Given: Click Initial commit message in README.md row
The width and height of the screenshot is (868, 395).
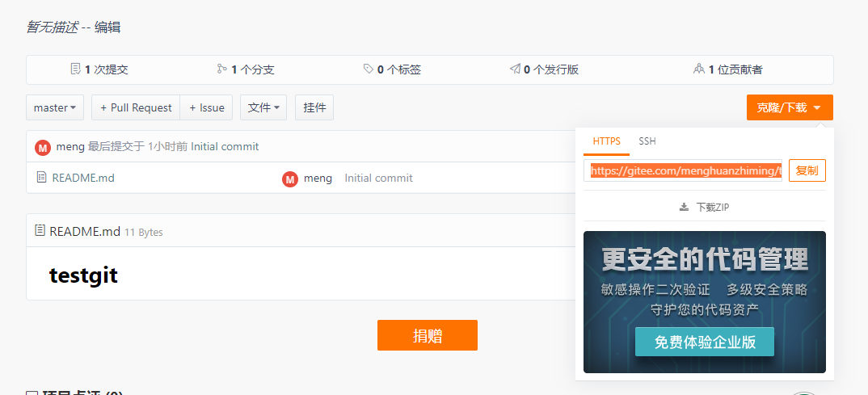Looking at the screenshot, I should [379, 179].
